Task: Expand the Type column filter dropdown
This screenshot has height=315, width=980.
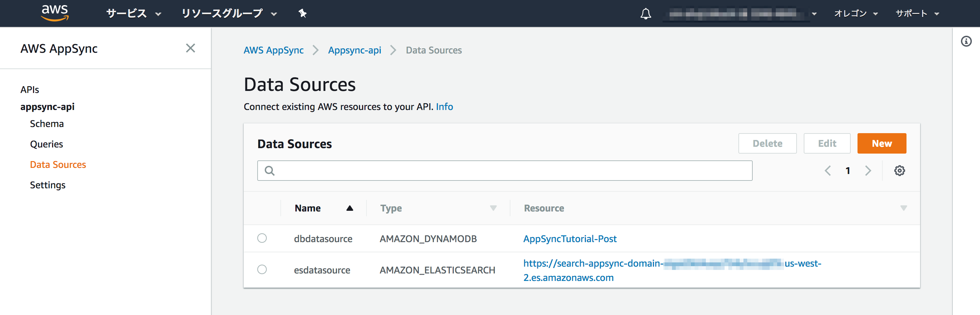Action: tap(493, 208)
